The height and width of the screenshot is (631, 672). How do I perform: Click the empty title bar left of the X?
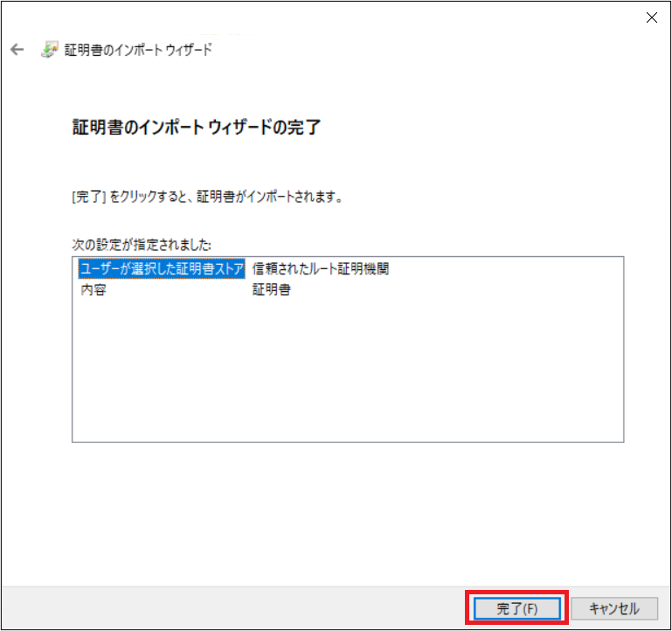click(350, 17)
